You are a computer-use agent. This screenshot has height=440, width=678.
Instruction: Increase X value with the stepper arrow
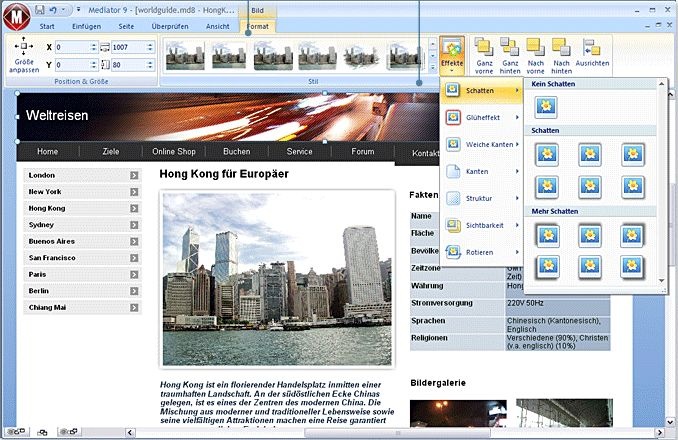pyautogui.click(x=94, y=45)
